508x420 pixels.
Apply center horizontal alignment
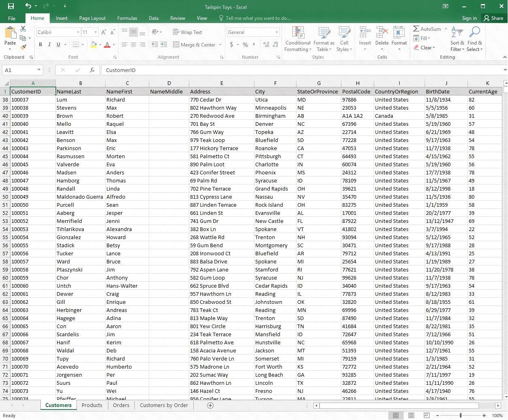pos(133,45)
